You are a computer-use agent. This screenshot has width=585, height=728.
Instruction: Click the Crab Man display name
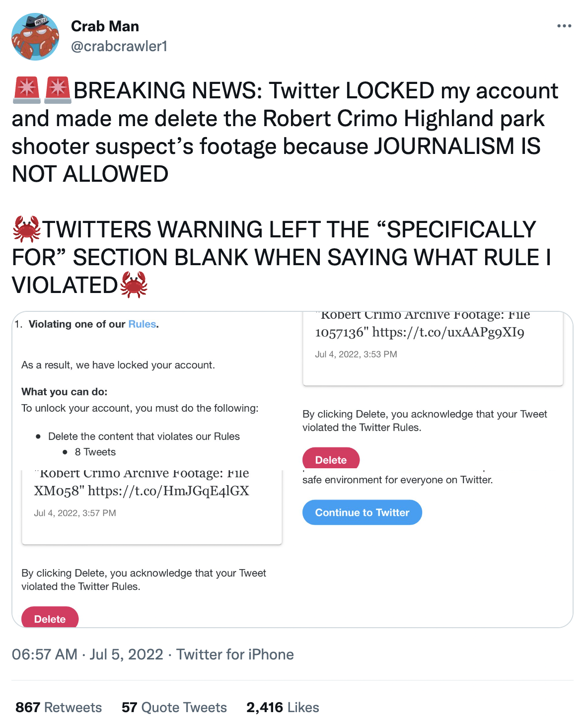[x=105, y=26]
